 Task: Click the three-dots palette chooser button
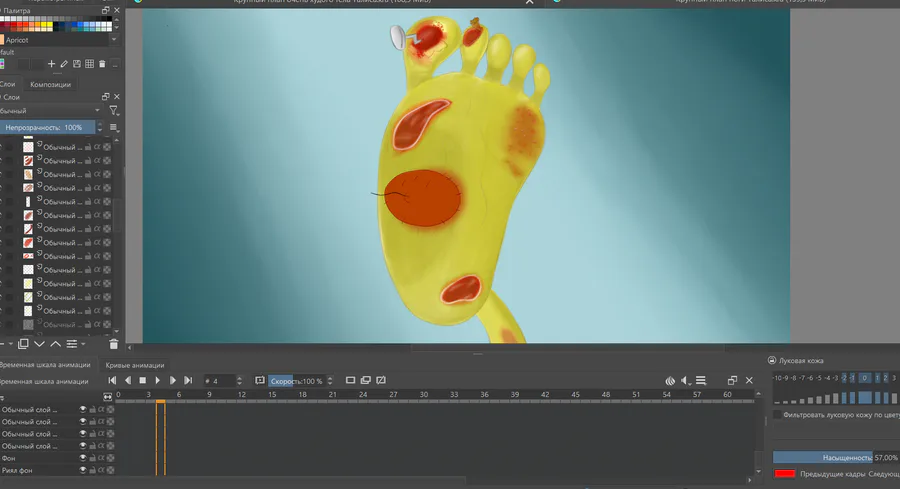[x=115, y=64]
